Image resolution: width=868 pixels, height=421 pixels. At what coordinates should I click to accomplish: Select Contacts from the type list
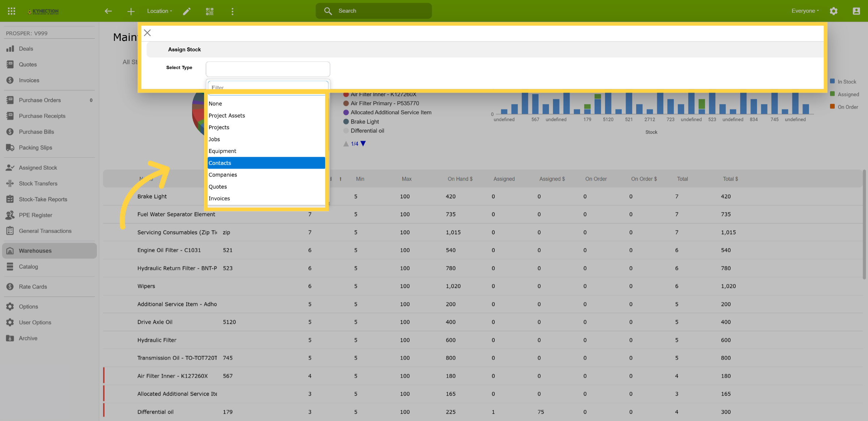tap(266, 163)
